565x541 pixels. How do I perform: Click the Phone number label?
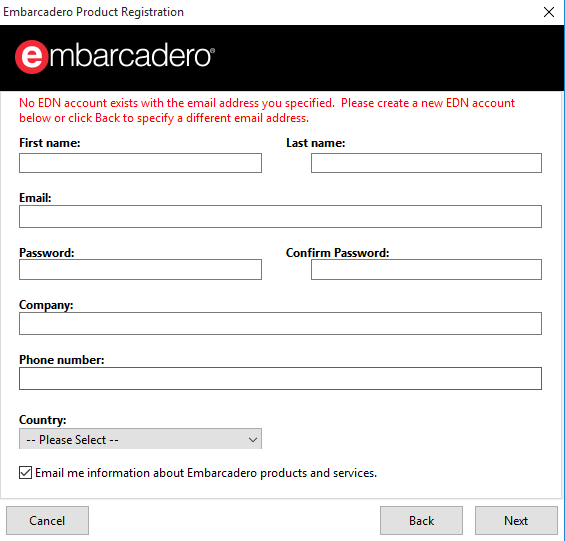point(62,360)
